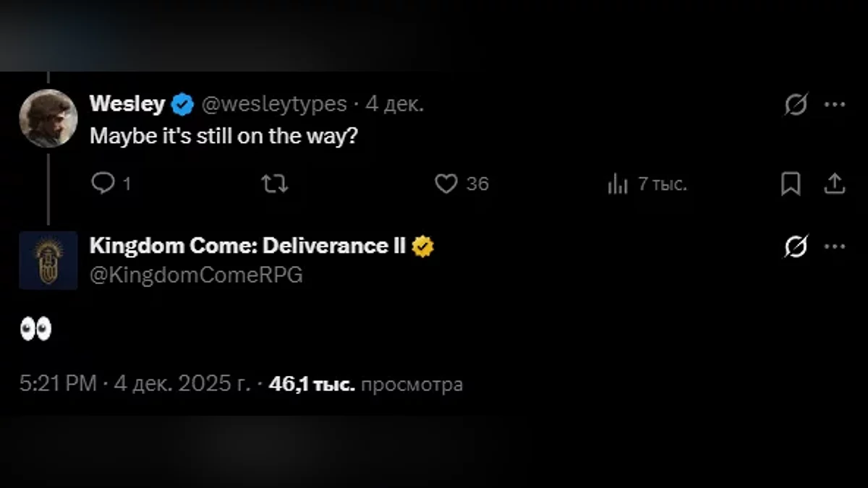Screen dimensions: 868x488
Task: Click the gold verified badge
Action: pyautogui.click(x=423, y=247)
